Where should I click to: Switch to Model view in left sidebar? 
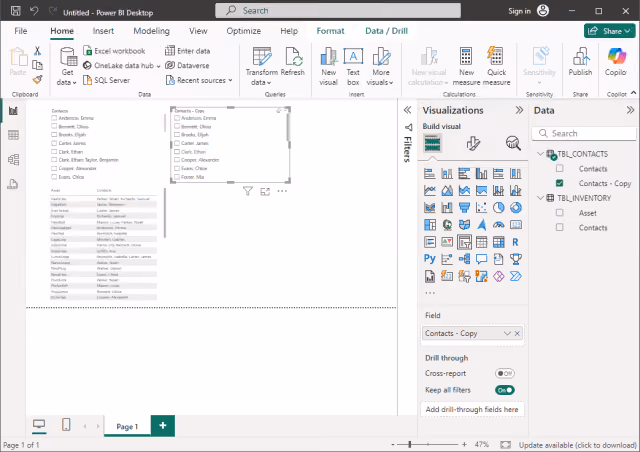13,159
